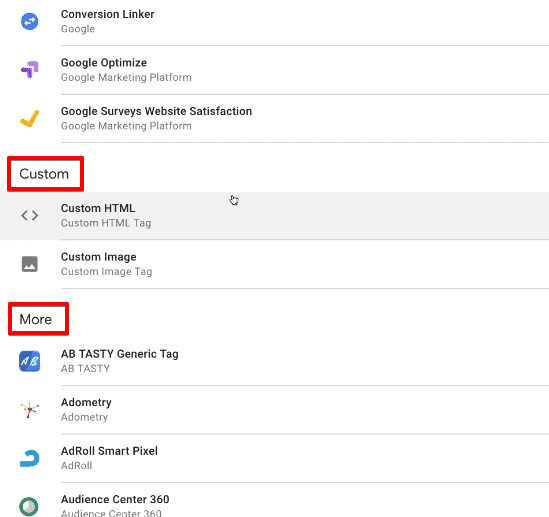Click the More section heading
Screen dimensions: 549x517
click(x=36, y=319)
